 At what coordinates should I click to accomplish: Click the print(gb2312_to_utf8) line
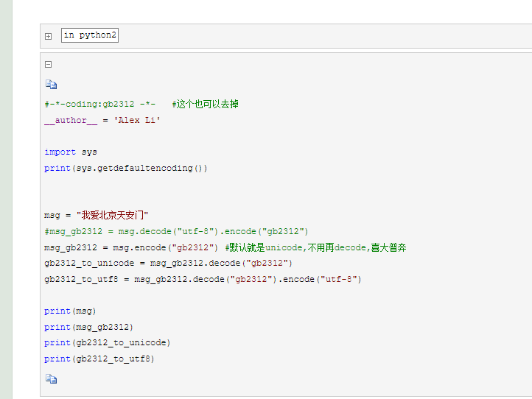[99, 359]
